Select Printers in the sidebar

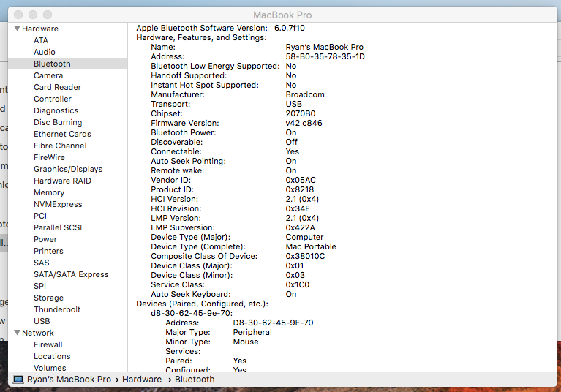pos(48,251)
